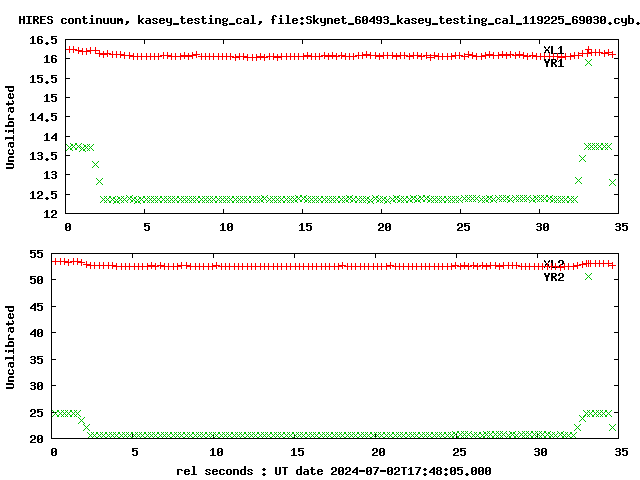Viewport: 640px width, 480px height.
Task: Click the 13.5 y-axis tick label
Action: pos(43,156)
